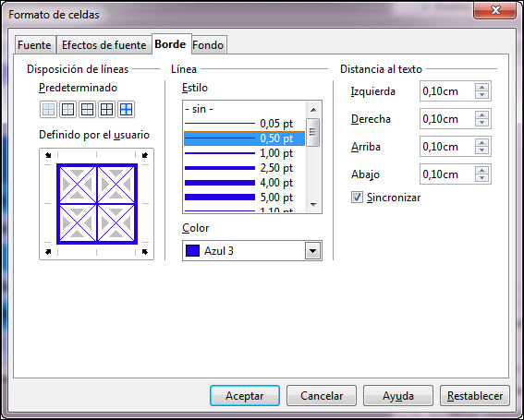This screenshot has width=524, height=420.
Task: Increase the Abajo spacing value
Action: coord(481,171)
